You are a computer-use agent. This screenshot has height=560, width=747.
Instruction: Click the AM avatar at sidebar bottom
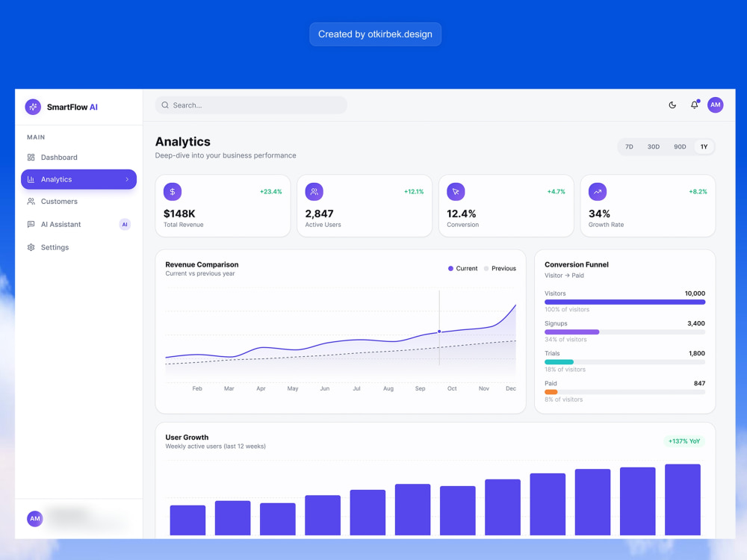point(35,519)
